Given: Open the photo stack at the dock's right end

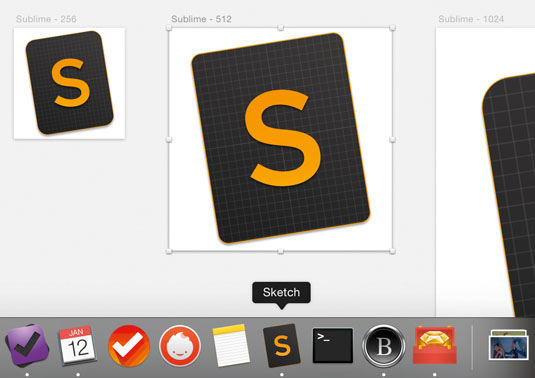Looking at the screenshot, I should [x=508, y=345].
